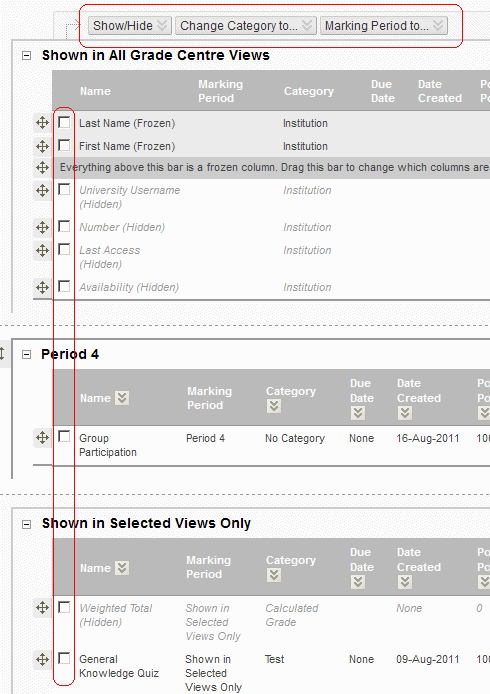Open the Name sort chevron in Period 4
This screenshot has height=694, width=490.
point(122,398)
